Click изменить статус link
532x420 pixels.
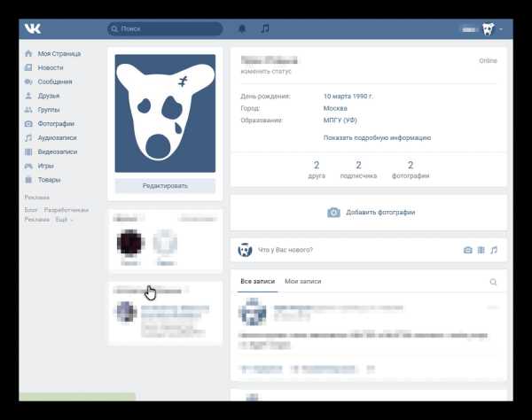coord(266,72)
